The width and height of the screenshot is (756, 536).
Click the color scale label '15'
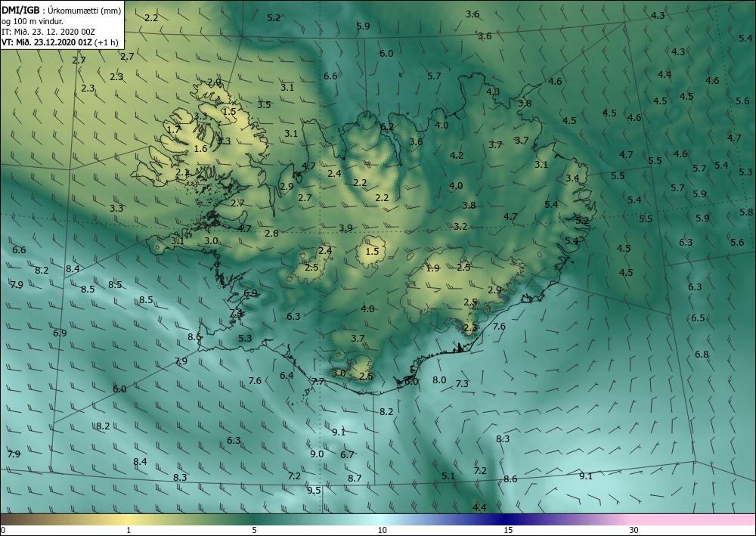click(508, 530)
